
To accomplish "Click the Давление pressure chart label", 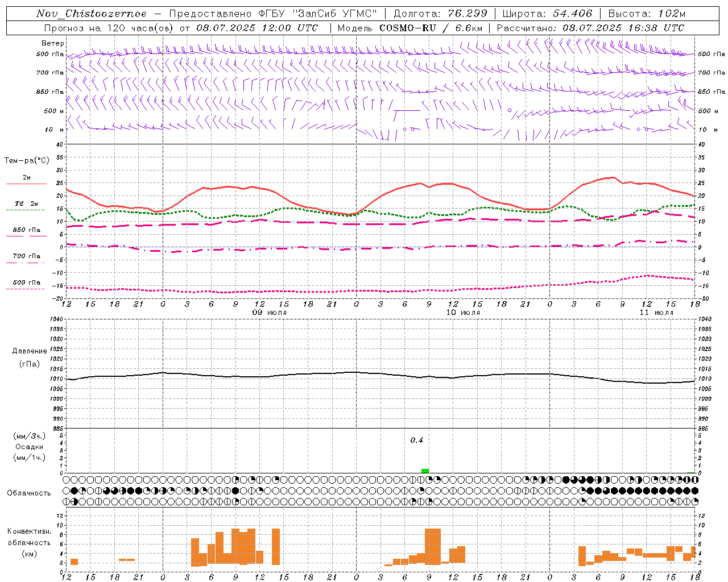I will point(30,351).
